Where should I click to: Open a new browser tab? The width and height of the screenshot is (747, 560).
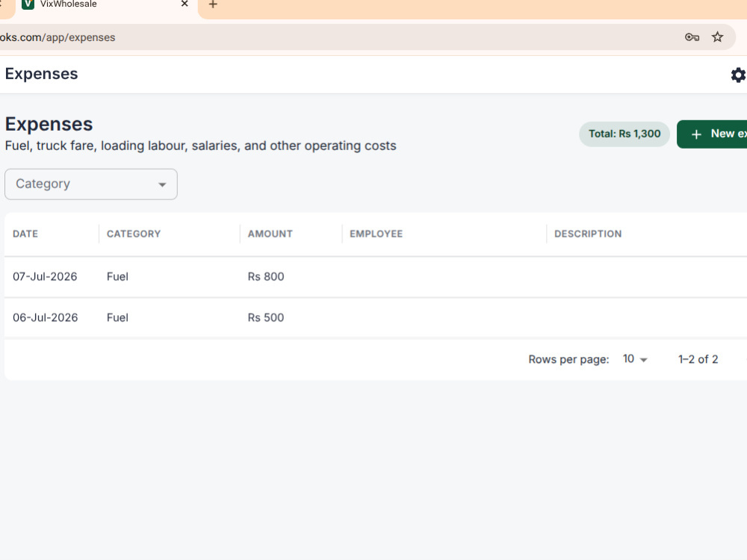point(213,4)
